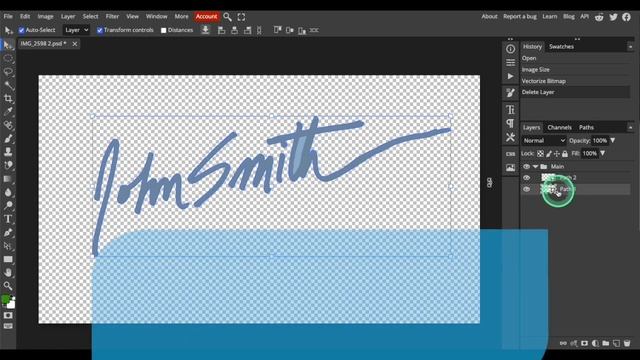Open the Report a bug link
Viewport: 640px width, 360px height.
[520, 17]
